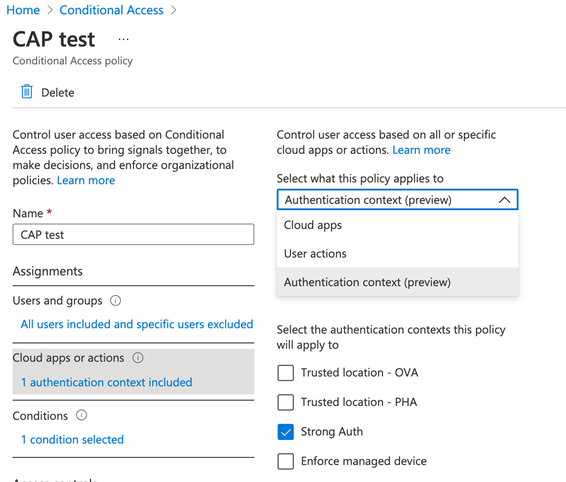
Task: Enable Enforce managed device checkbox
Action: [286, 461]
